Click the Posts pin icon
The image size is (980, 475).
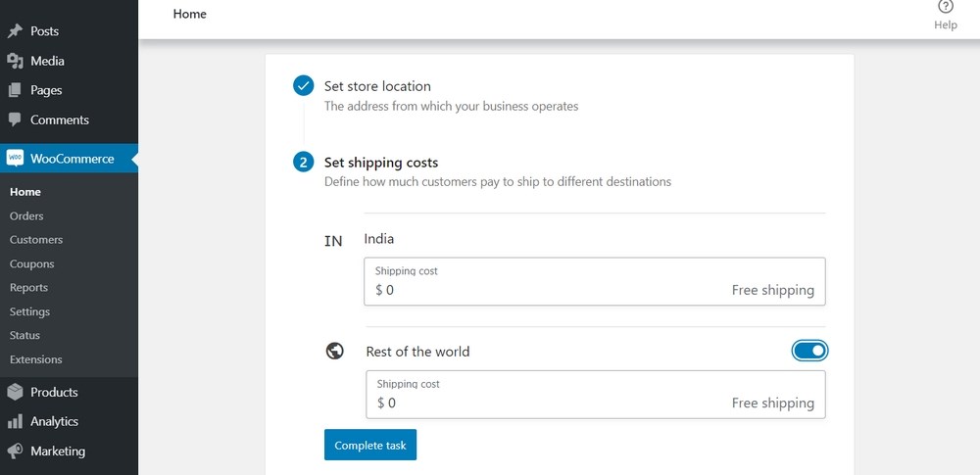click(x=15, y=31)
